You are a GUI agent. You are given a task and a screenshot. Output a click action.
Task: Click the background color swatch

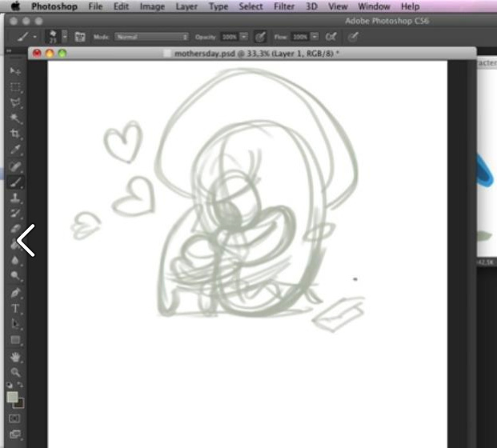coord(21,404)
